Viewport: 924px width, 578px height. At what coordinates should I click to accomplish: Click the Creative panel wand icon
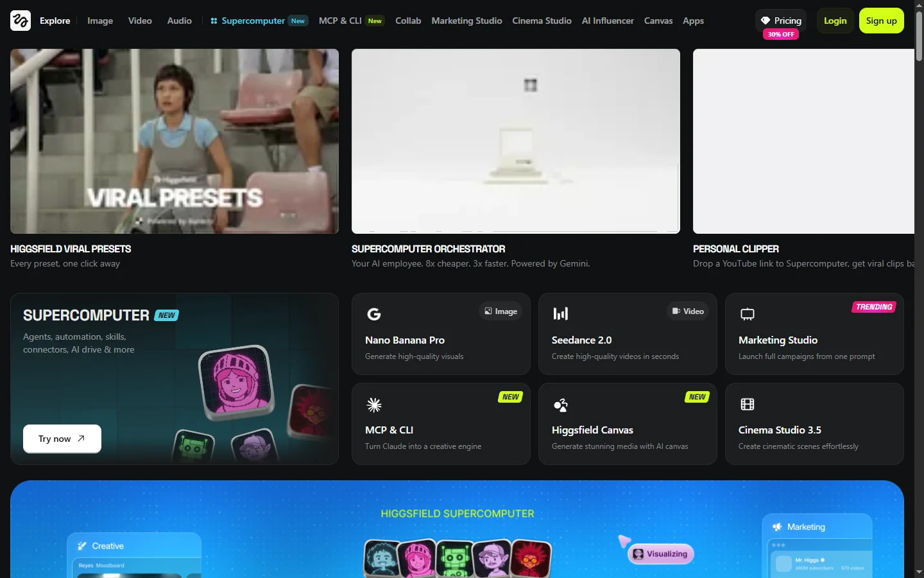pos(82,546)
